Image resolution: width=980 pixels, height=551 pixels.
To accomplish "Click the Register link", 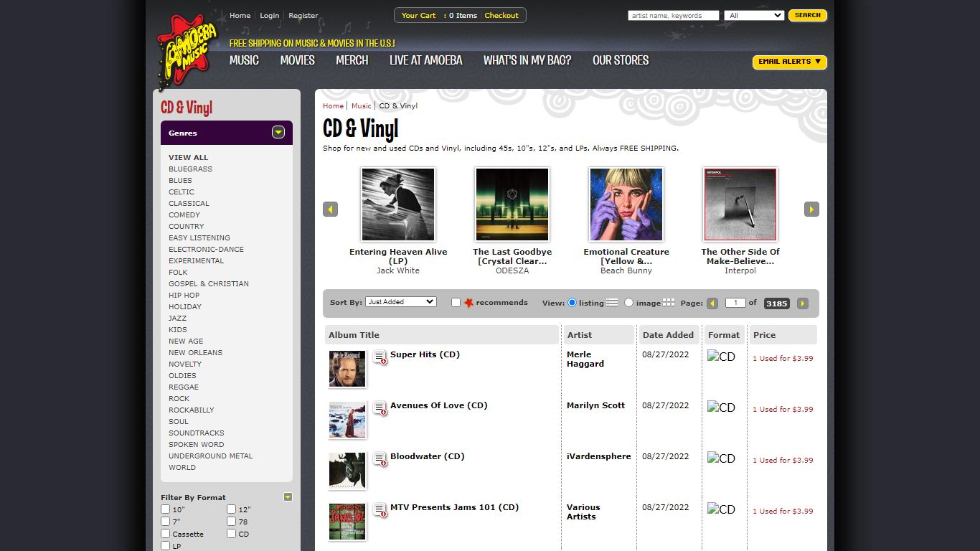I will point(303,15).
